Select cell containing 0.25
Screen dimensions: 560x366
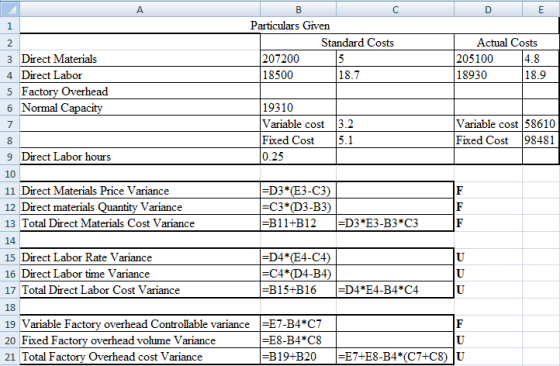pyautogui.click(x=298, y=156)
